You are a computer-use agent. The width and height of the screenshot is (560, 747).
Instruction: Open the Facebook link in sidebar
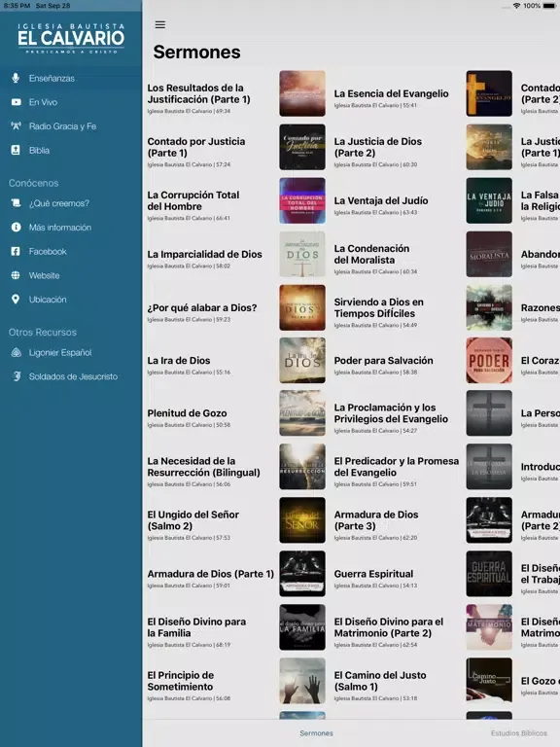click(71, 251)
